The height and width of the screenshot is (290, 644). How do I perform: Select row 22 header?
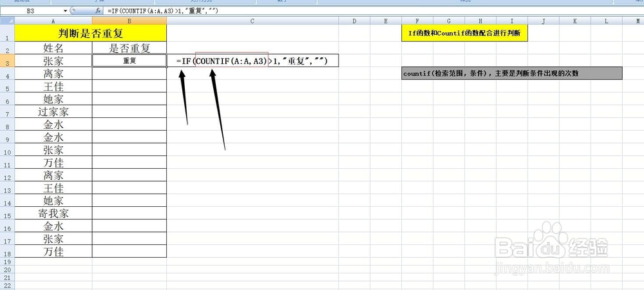(x=7, y=285)
